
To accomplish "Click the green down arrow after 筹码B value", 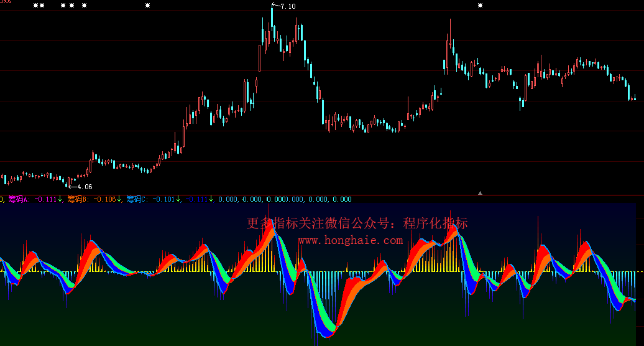I will pos(119,199).
